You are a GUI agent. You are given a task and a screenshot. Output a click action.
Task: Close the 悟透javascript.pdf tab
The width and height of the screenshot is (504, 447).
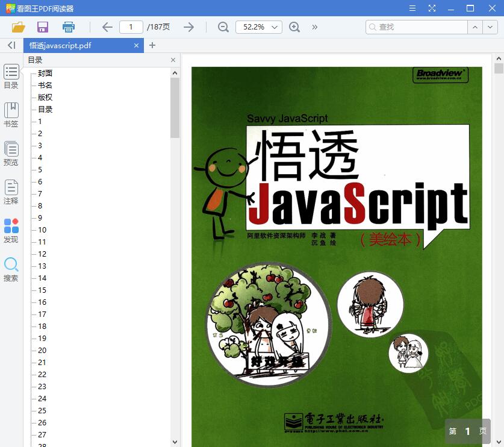tap(136, 46)
